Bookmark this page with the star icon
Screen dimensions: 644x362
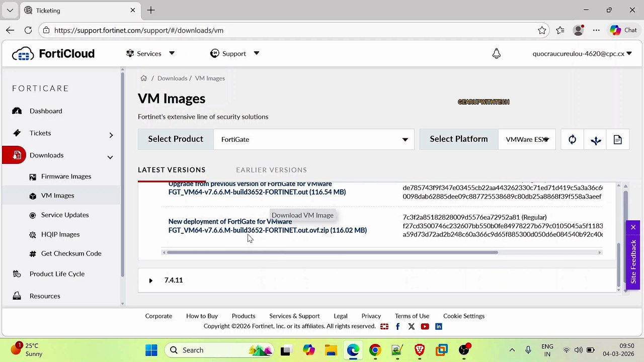pos(542,30)
